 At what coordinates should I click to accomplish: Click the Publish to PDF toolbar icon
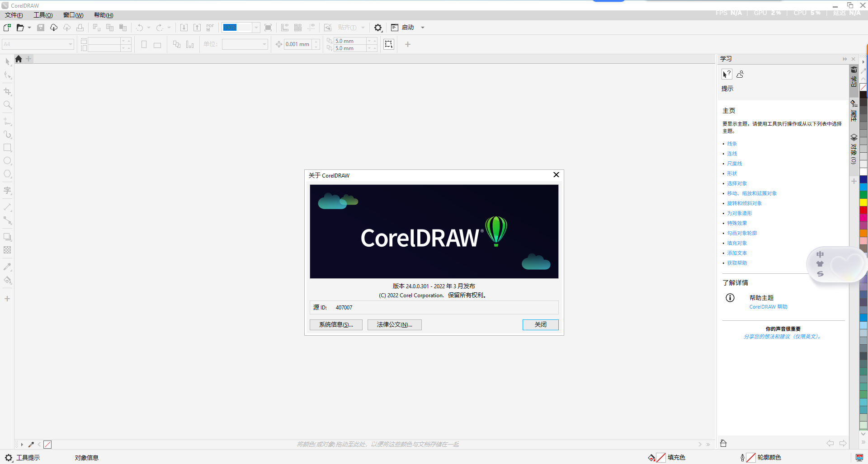210,27
